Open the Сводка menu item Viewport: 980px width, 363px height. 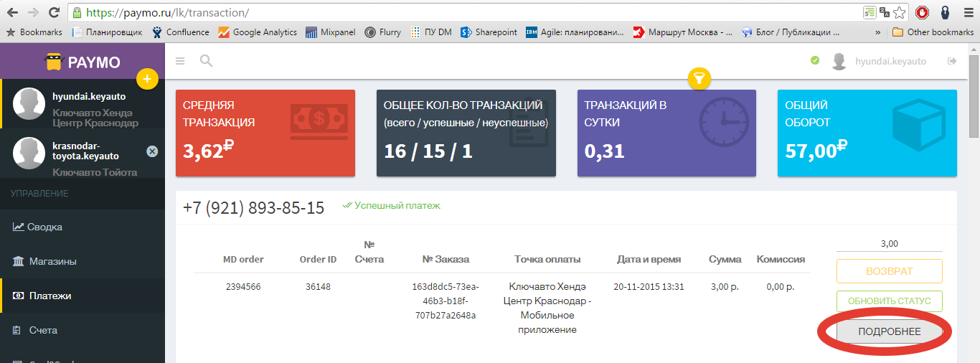[83, 227]
